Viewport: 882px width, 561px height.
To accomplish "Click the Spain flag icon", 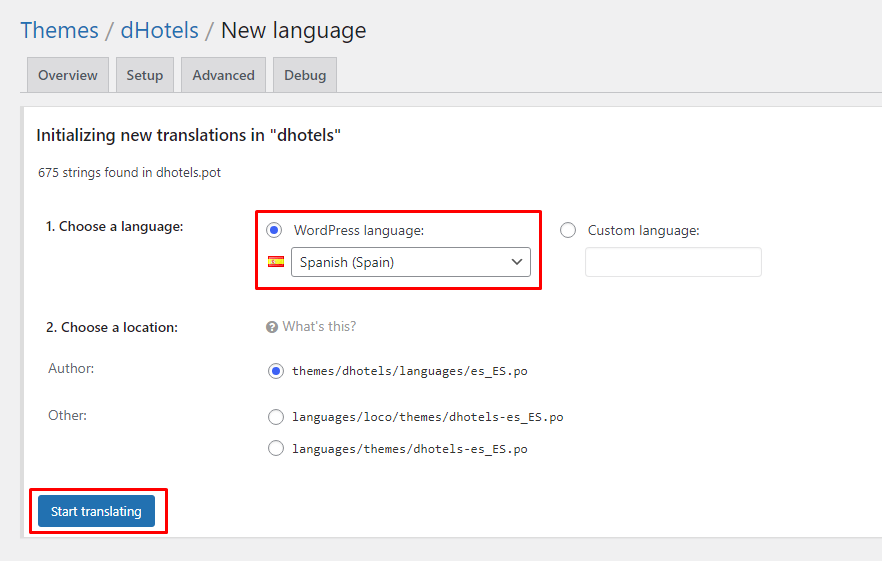I will point(276,262).
